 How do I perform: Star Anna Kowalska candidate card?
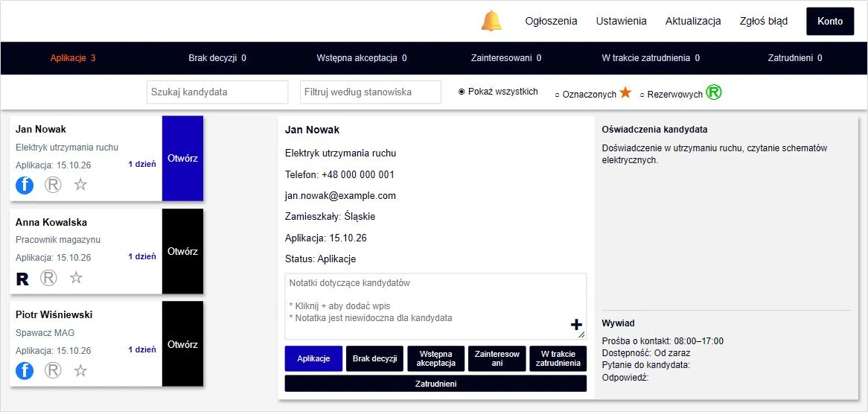point(77,277)
